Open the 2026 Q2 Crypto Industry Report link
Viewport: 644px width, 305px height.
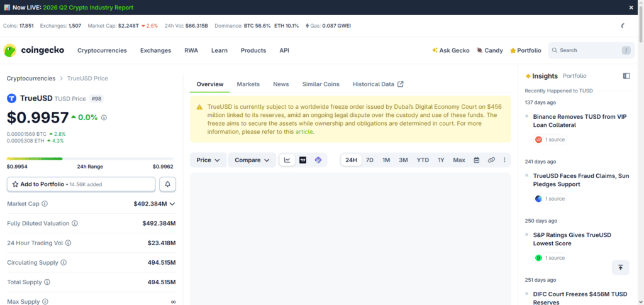(x=88, y=8)
